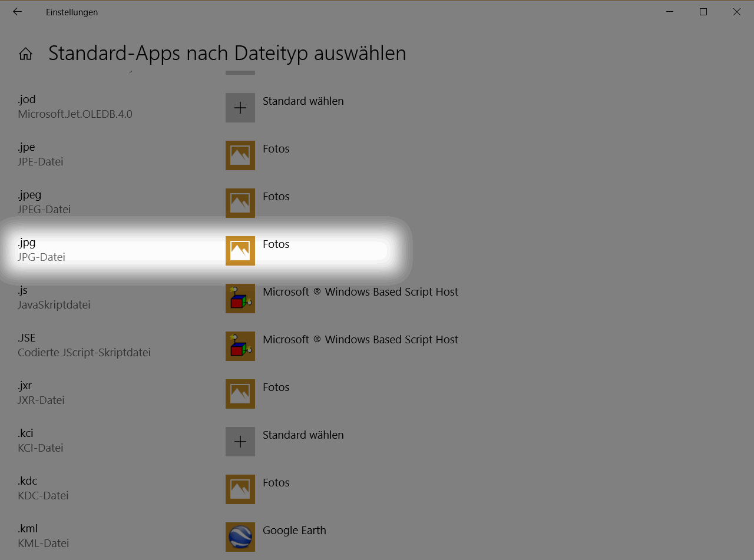Select the .js extension text
The image size is (754, 560).
click(x=22, y=290)
